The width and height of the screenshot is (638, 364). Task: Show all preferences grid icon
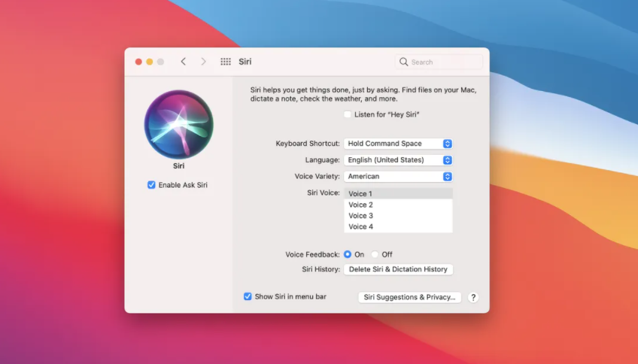tap(226, 62)
